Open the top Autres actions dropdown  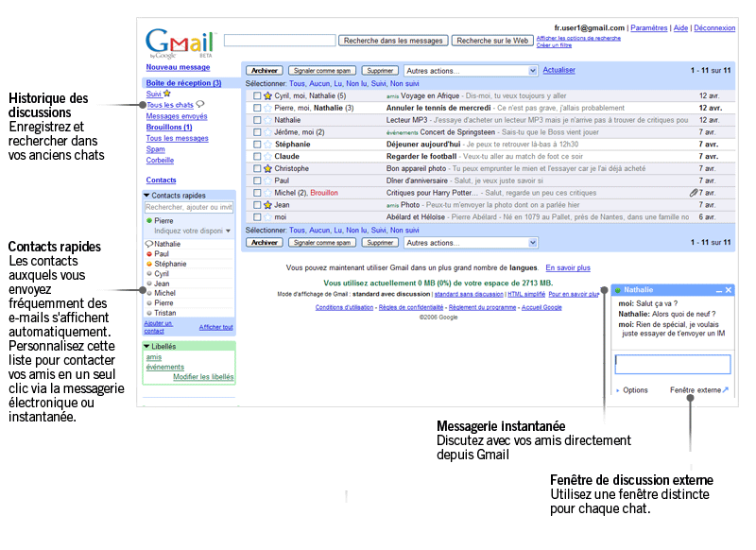pyautogui.click(x=471, y=71)
